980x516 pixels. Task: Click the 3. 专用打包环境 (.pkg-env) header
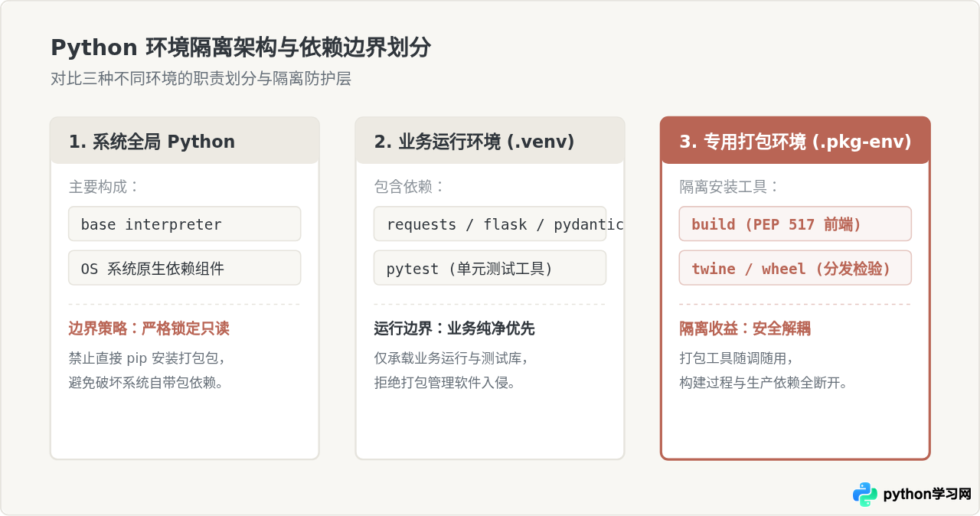795,141
